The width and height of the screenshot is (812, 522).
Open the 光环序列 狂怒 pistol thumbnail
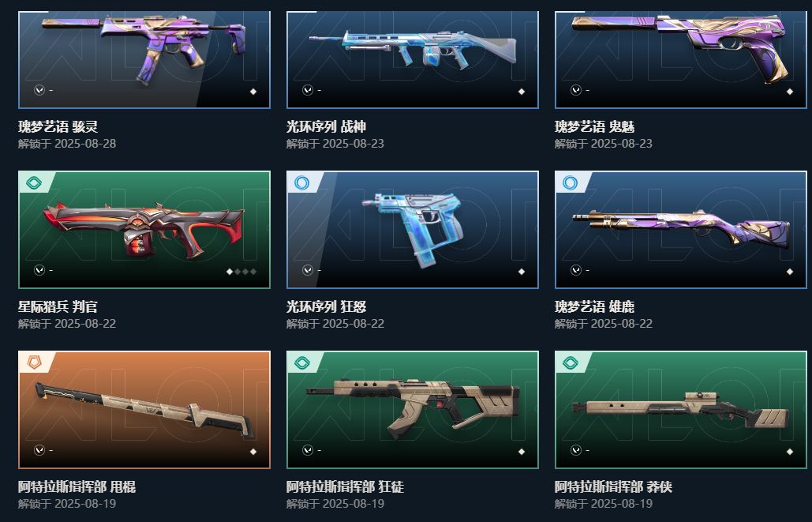click(x=412, y=230)
